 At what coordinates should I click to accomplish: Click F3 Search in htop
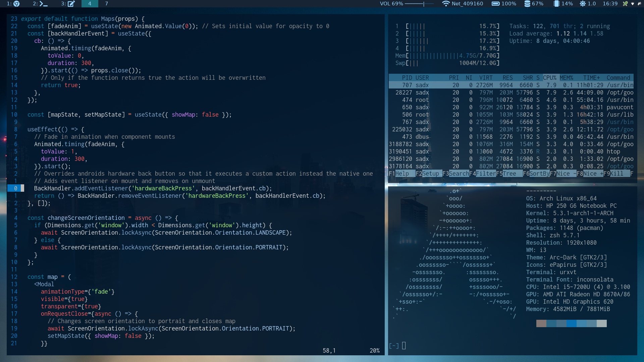[455, 174]
